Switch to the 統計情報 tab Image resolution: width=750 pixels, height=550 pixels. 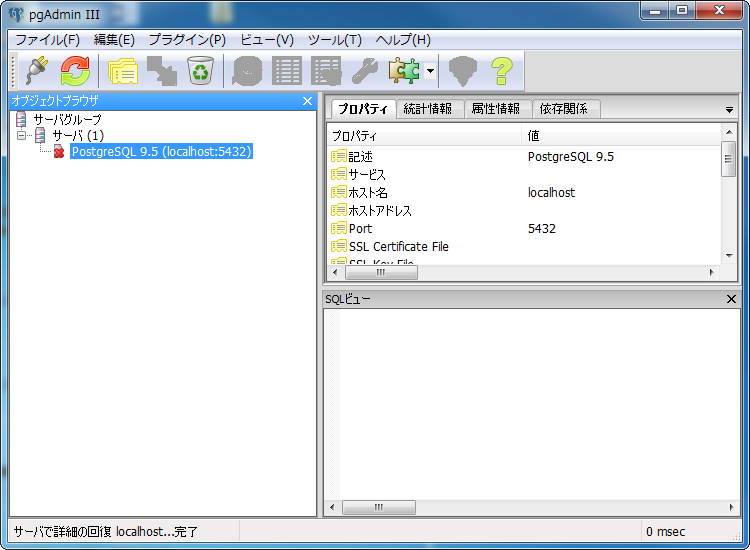tap(428, 109)
